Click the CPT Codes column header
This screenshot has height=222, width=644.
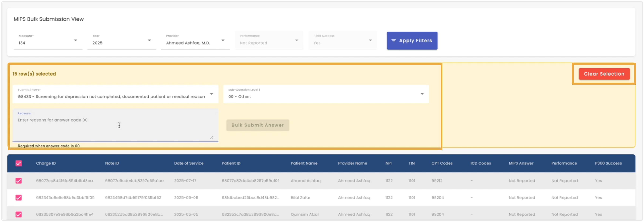coord(442,163)
